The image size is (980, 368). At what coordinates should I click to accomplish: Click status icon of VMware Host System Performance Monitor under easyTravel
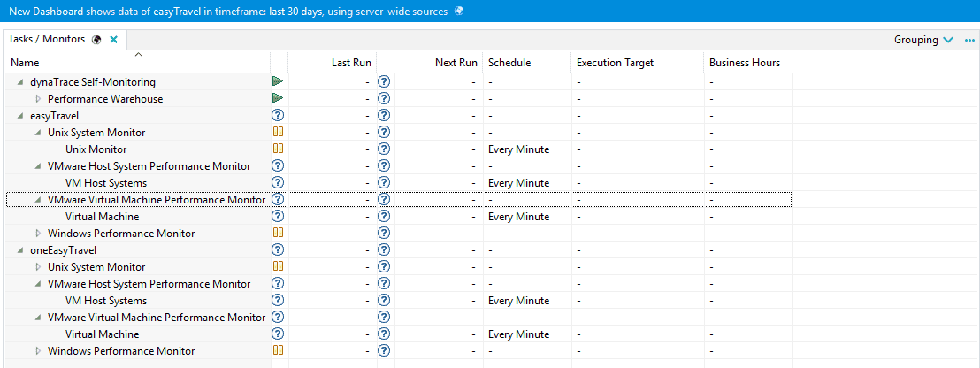coord(278,165)
